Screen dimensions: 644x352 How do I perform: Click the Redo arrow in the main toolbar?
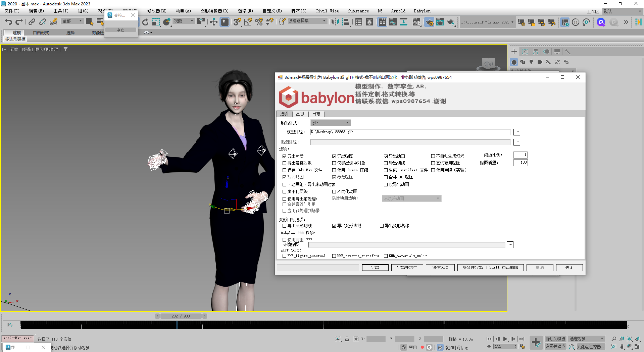pyautogui.click(x=19, y=22)
